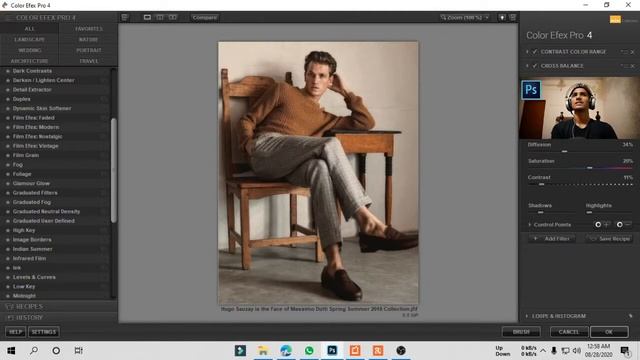
Task: Expand the Contrast Color Range filter settings
Action: click(x=527, y=52)
